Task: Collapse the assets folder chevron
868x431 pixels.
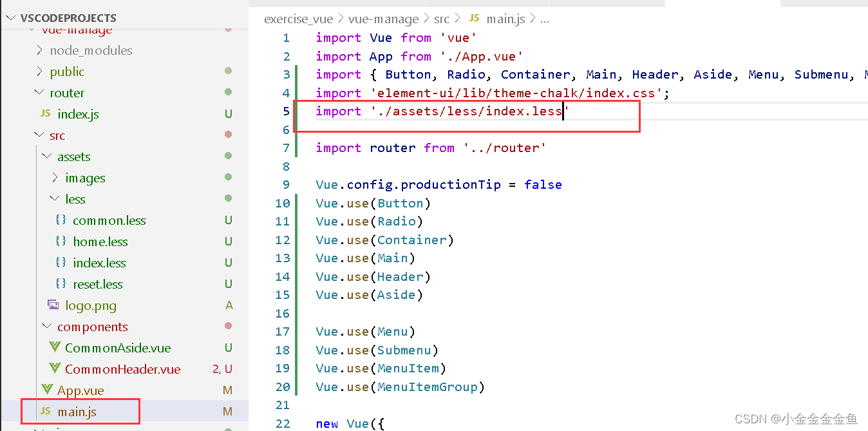Action: [x=48, y=157]
